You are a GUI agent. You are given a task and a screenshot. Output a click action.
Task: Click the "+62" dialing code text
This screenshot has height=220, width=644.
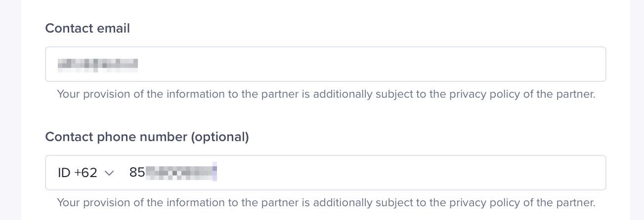pos(86,173)
